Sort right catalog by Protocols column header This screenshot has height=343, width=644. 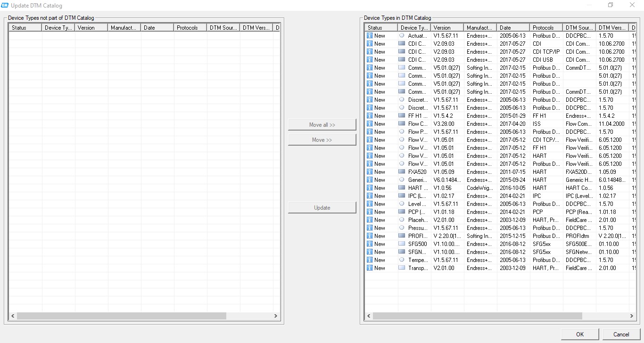coord(546,28)
